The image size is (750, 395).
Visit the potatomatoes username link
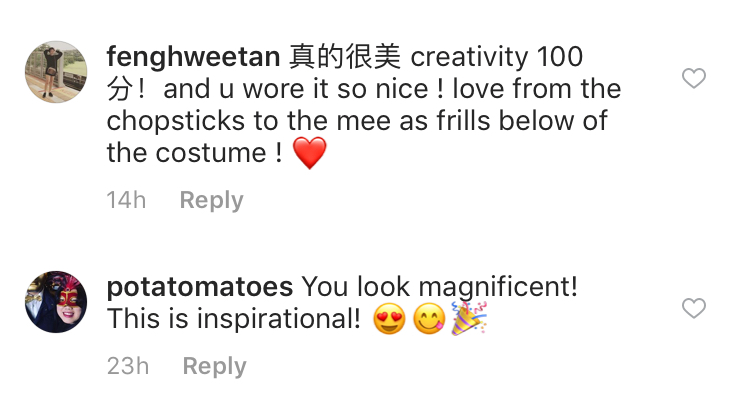tap(199, 287)
